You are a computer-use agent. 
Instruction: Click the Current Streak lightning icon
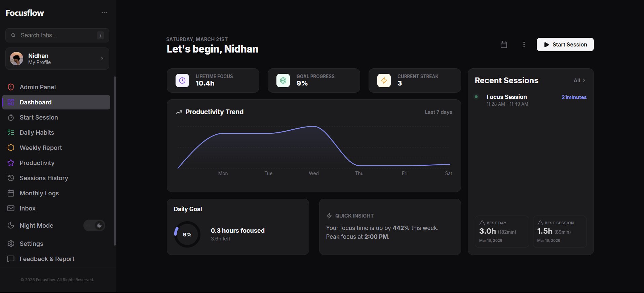(384, 80)
